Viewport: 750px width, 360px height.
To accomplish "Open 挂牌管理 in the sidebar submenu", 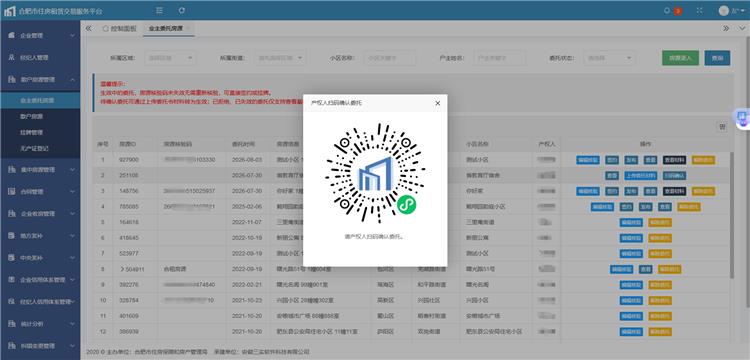I will [x=40, y=132].
